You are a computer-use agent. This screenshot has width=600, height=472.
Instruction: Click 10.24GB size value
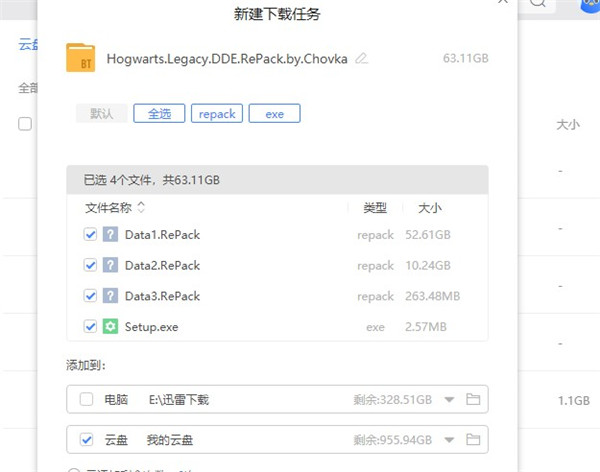428,265
